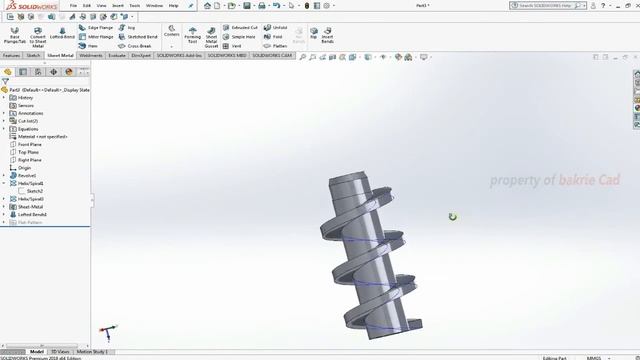The image size is (640, 360).
Task: Click the Save icon in quick access bar
Action: click(247, 6)
